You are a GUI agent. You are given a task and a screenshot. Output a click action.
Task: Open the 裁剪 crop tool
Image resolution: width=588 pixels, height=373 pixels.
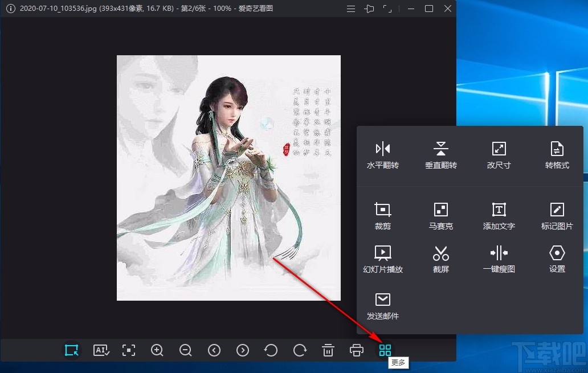tap(383, 215)
